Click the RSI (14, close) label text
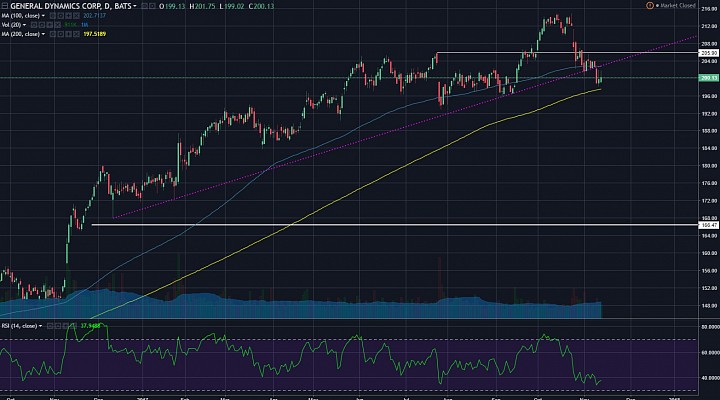 click(19, 326)
